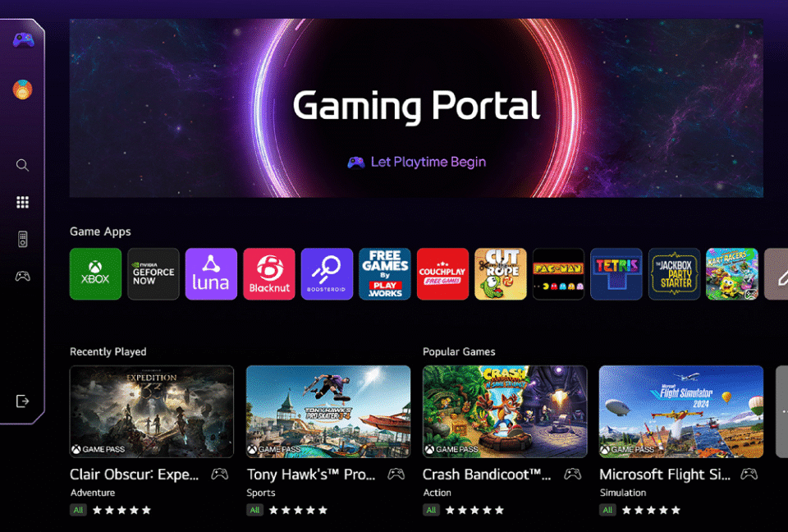Open the Cut the Rope game

click(x=501, y=273)
